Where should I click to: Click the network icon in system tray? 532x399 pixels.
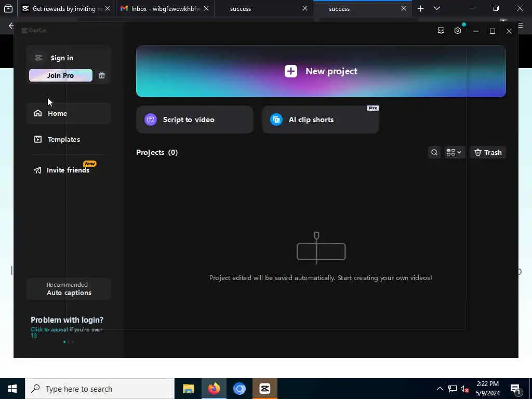(453, 389)
